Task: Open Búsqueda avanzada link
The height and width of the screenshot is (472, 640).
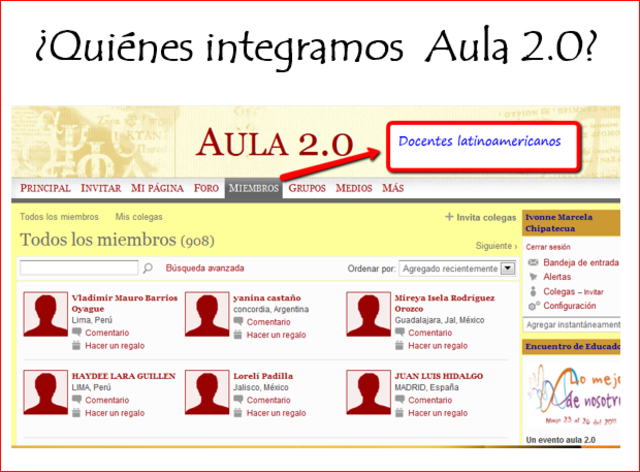Action: [x=205, y=268]
